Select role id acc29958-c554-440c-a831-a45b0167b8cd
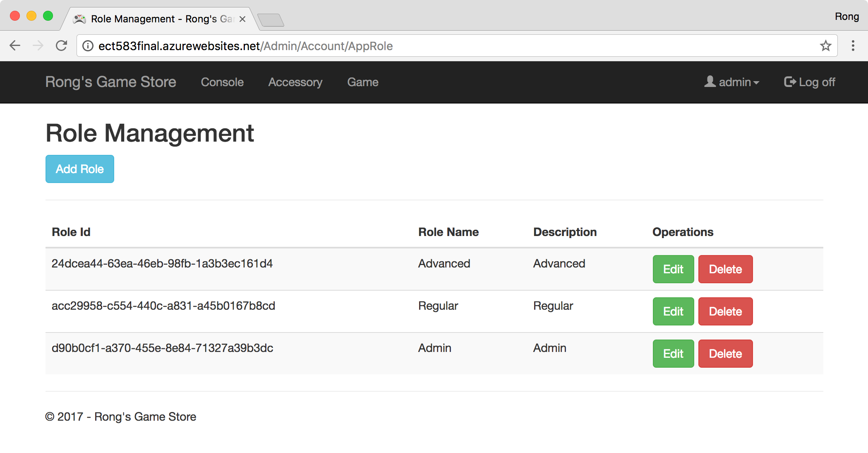The image size is (868, 453). [x=163, y=306]
